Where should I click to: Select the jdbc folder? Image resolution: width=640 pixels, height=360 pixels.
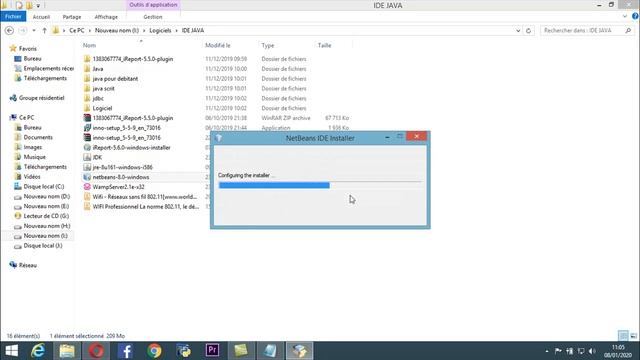click(98, 98)
